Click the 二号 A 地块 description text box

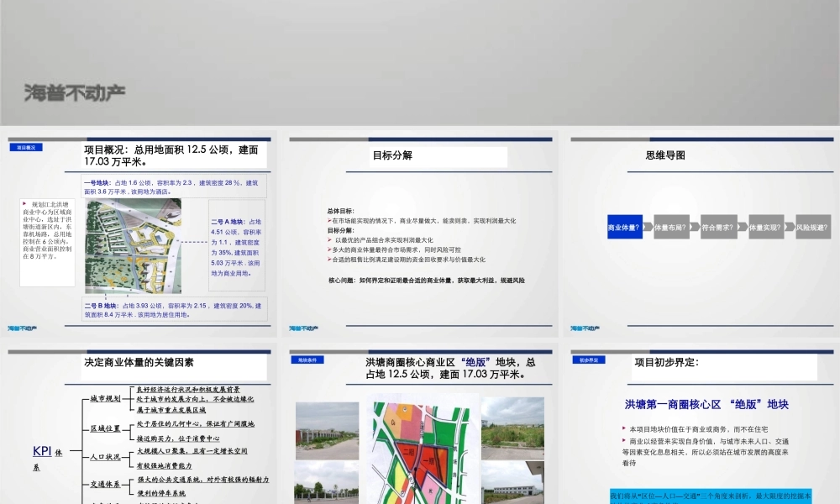click(236, 246)
